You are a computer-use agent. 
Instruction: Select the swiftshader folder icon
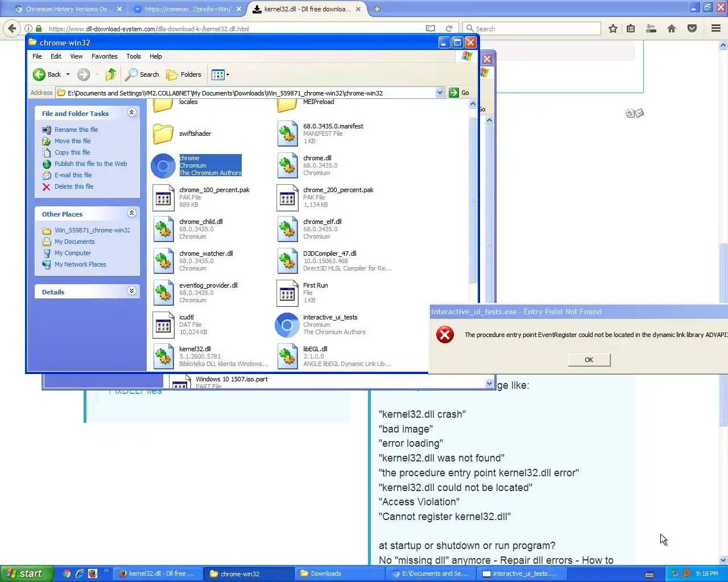(163, 134)
